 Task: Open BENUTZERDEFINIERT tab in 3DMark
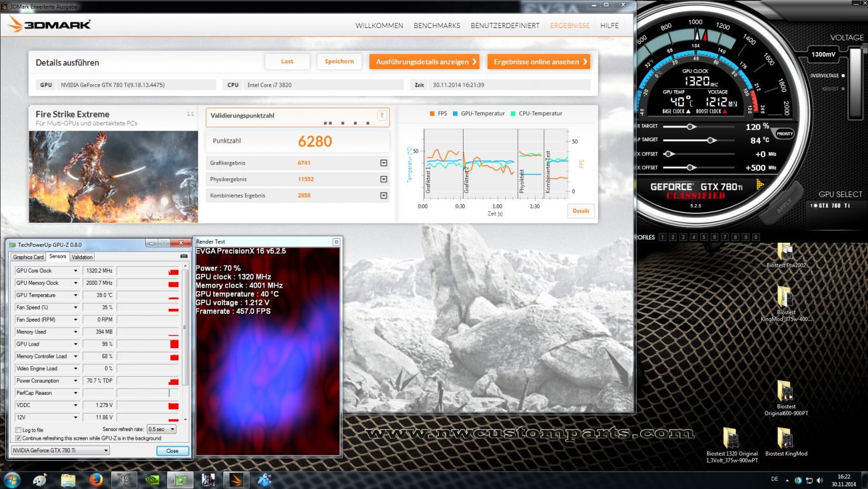pyautogui.click(x=505, y=26)
